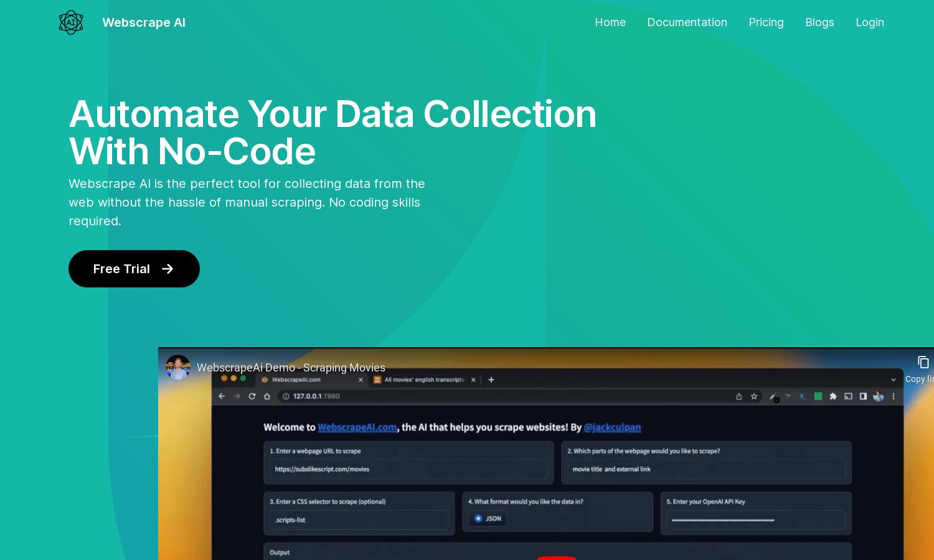Image resolution: width=934 pixels, height=560 pixels.
Task: Click '2. Which parts of the webpage' label
Action: coord(643,451)
